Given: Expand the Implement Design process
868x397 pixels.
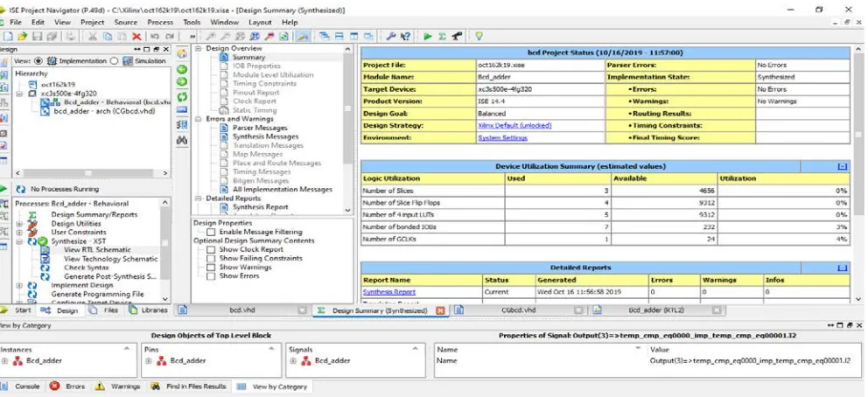Looking at the screenshot, I should tap(19, 285).
